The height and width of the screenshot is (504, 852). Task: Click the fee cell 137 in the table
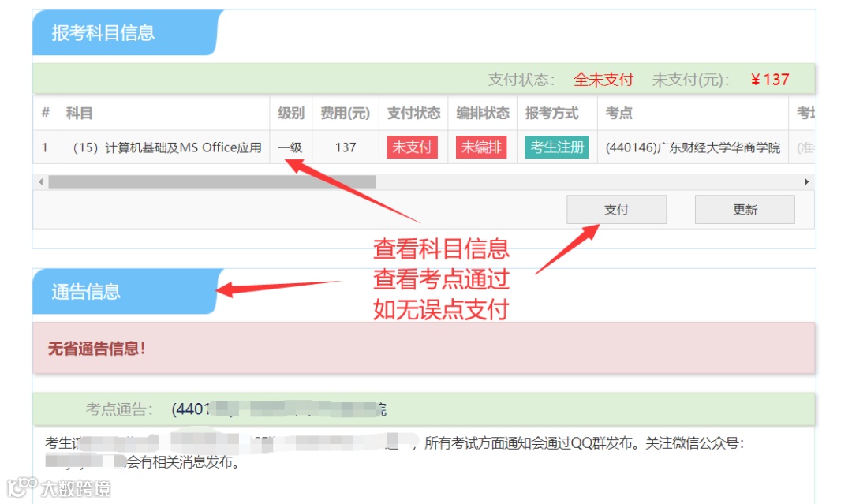pyautogui.click(x=345, y=147)
